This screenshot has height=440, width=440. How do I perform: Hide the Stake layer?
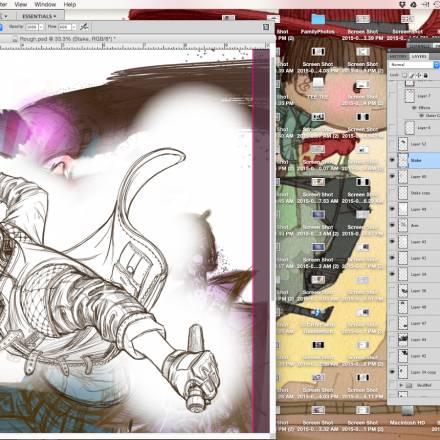pyautogui.click(x=392, y=160)
